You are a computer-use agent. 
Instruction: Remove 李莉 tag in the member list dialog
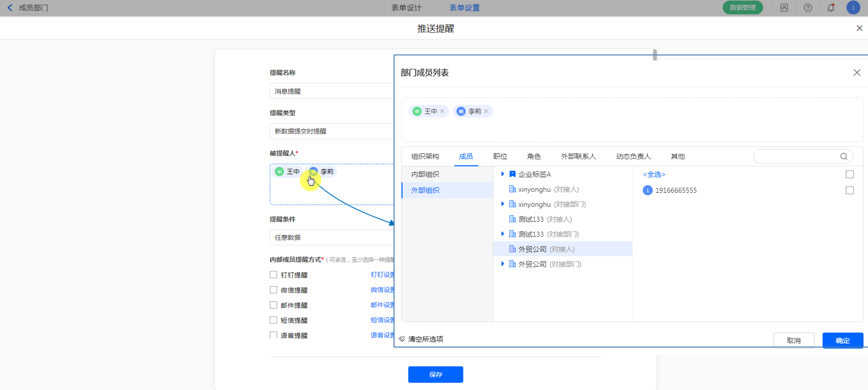click(x=486, y=111)
